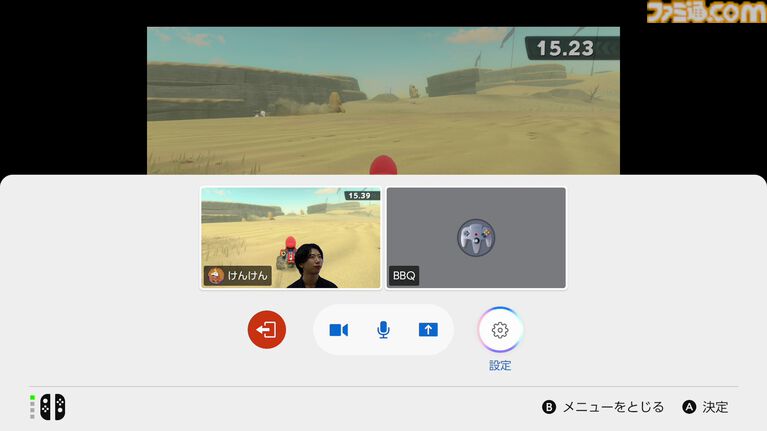Viewport: 767px width, 431px height.
Task: Click the N64 controller icon in BBQ tile
Action: click(x=476, y=237)
